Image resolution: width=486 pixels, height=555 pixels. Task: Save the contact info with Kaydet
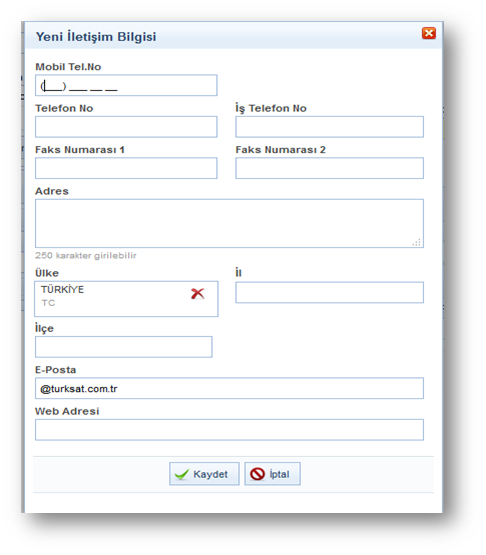point(204,474)
